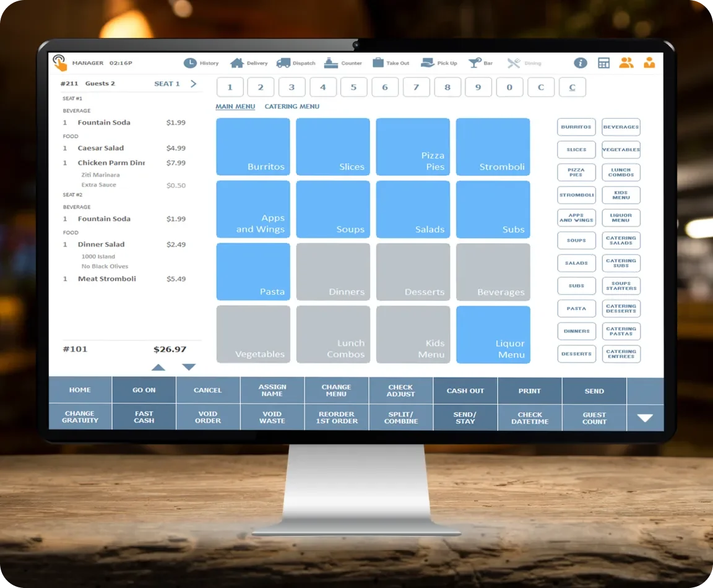Select BEVERAGES in the side shortcut list
713x588 pixels.
pos(621,127)
